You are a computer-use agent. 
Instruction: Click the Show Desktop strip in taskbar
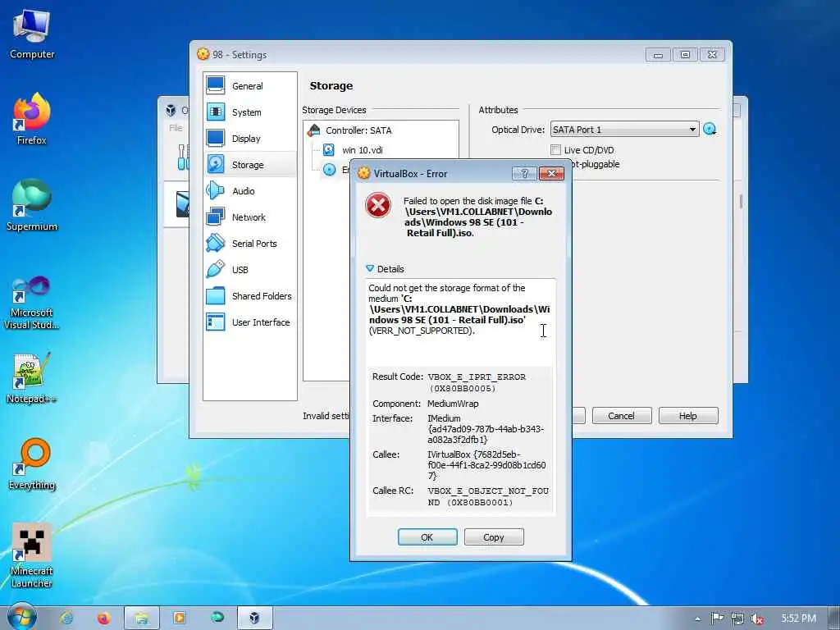pos(833,619)
